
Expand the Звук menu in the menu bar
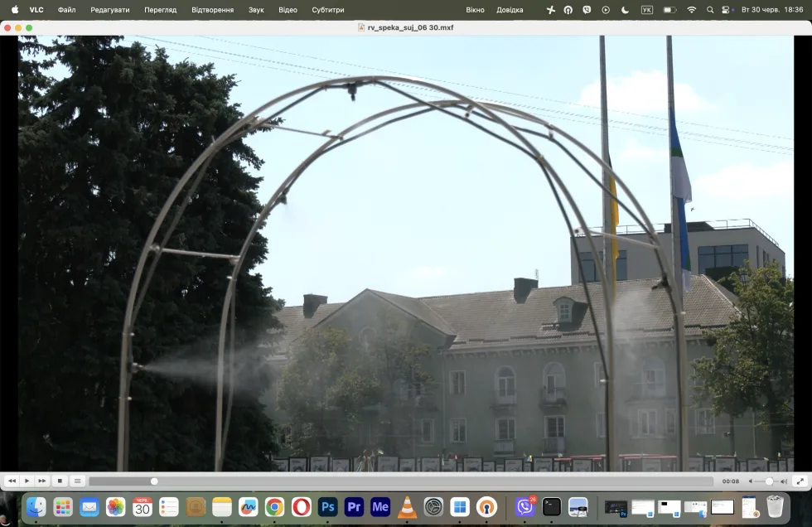256,10
